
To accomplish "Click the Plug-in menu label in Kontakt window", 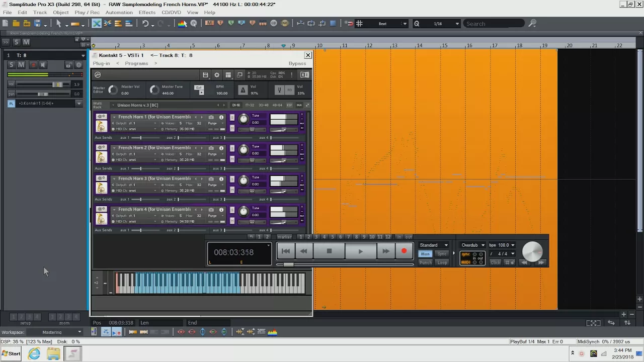I will tap(101, 63).
